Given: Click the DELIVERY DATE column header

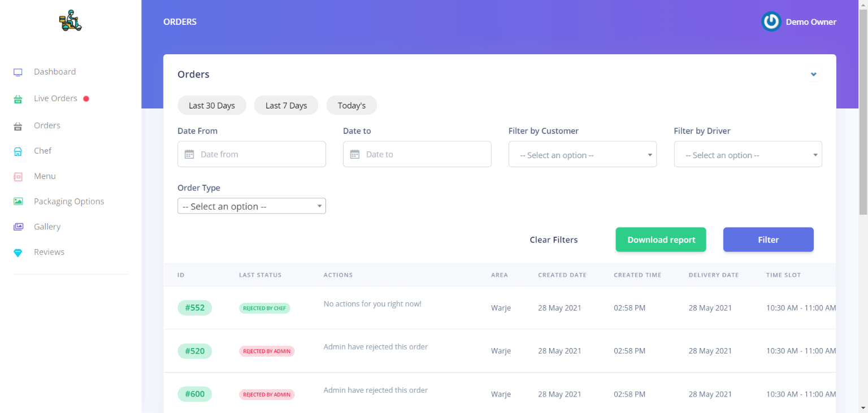Looking at the screenshot, I should [714, 275].
